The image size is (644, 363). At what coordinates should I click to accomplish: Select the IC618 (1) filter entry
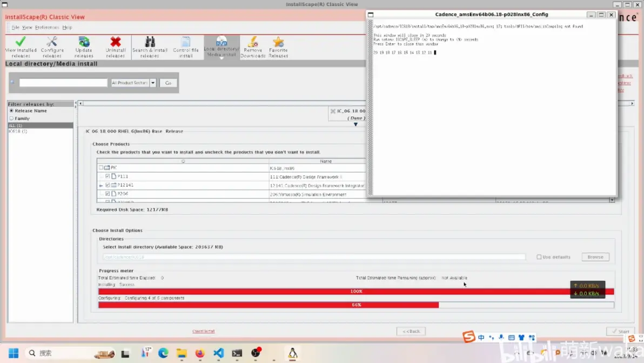tap(40, 131)
